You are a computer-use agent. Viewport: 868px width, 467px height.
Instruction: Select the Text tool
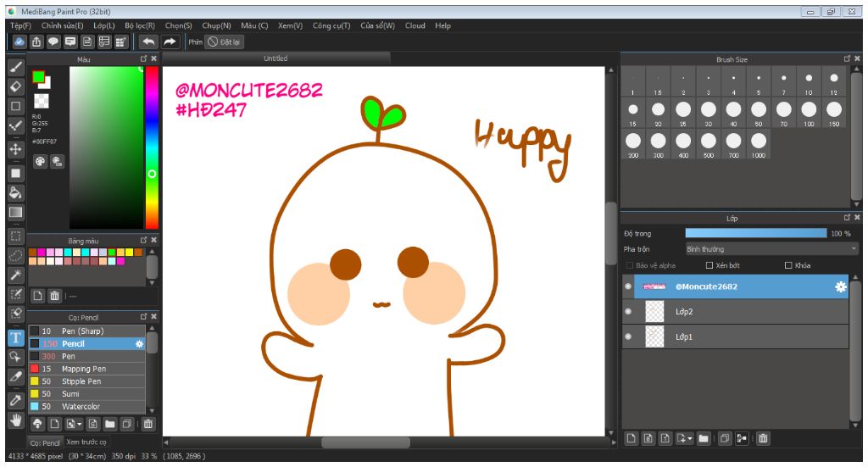coord(16,337)
